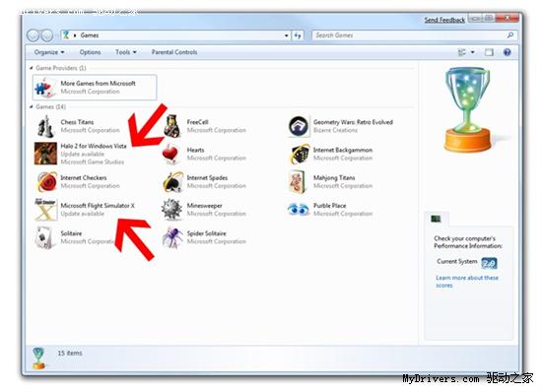Image resolution: width=542 pixels, height=392 pixels.
Task: Select the Halo 2 for Windows Vista icon
Action: click(x=45, y=154)
